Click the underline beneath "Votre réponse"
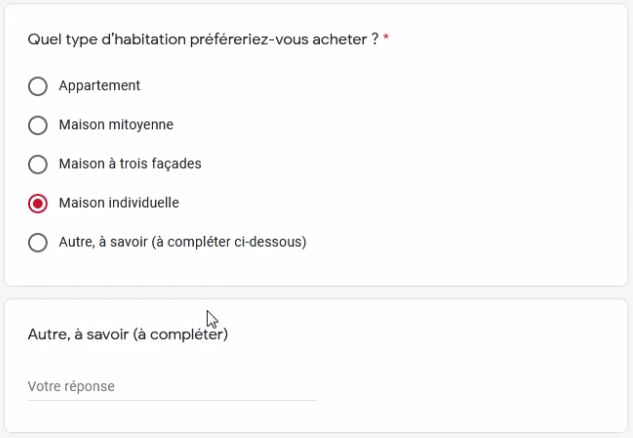 coord(171,400)
